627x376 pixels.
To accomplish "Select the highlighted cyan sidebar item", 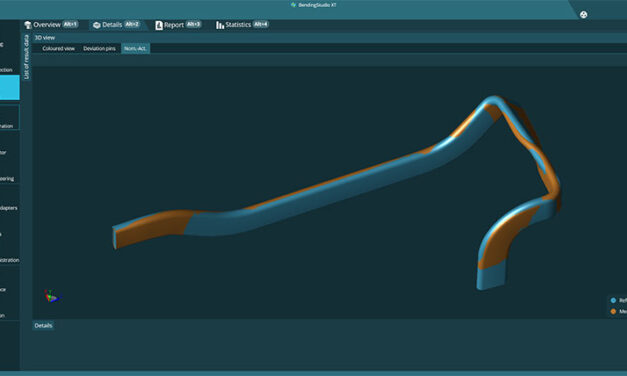I will pyautogui.click(x=10, y=87).
